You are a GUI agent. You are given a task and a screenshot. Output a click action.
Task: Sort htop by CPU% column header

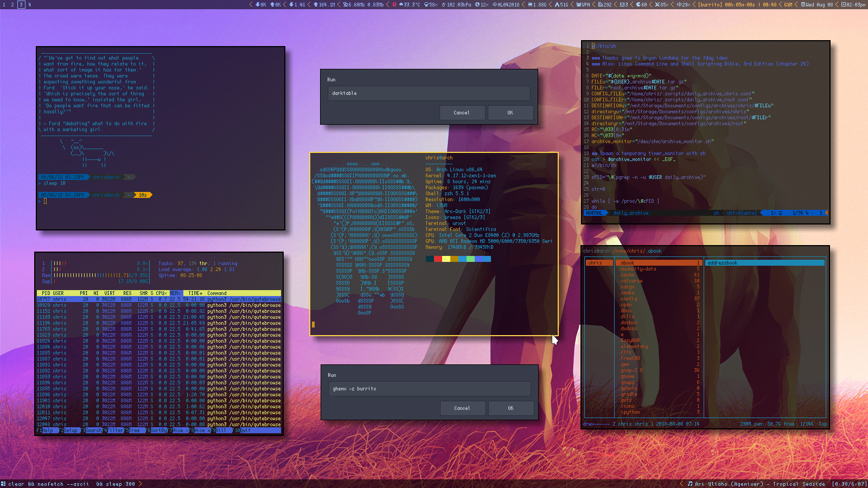[x=162, y=293]
